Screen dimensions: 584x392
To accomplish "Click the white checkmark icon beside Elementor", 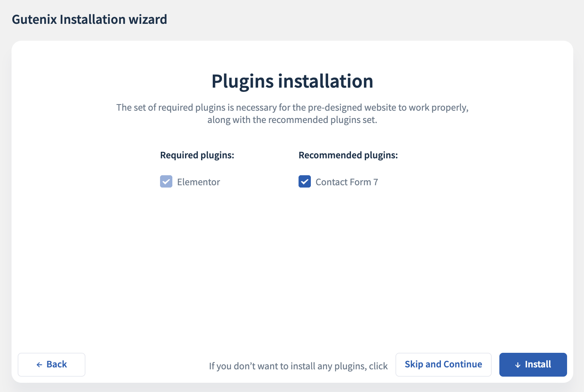I will pos(166,181).
